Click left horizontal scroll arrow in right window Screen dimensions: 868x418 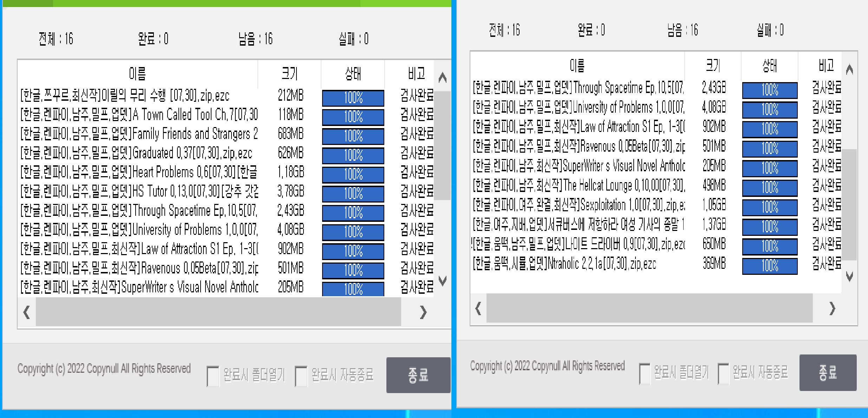coord(478,309)
